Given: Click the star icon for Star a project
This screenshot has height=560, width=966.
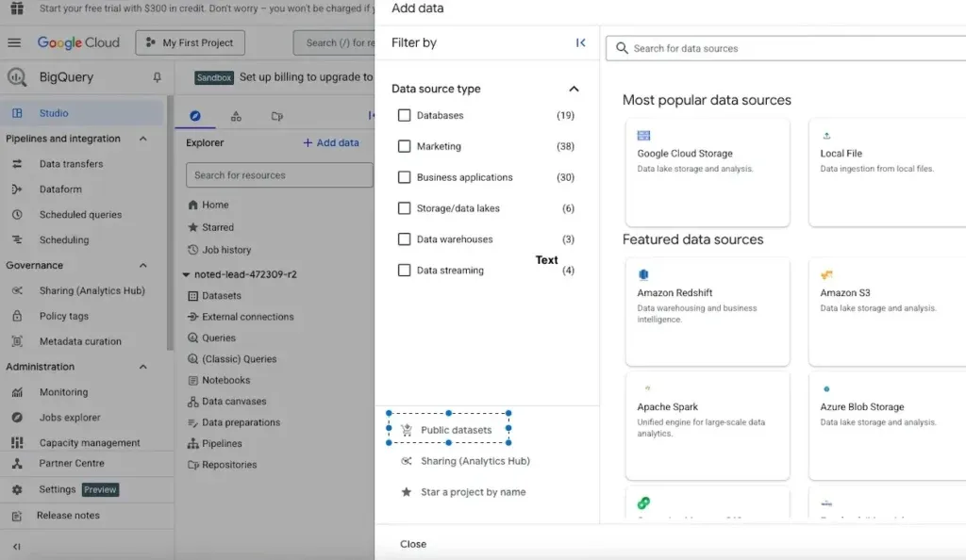Looking at the screenshot, I should coord(406,492).
